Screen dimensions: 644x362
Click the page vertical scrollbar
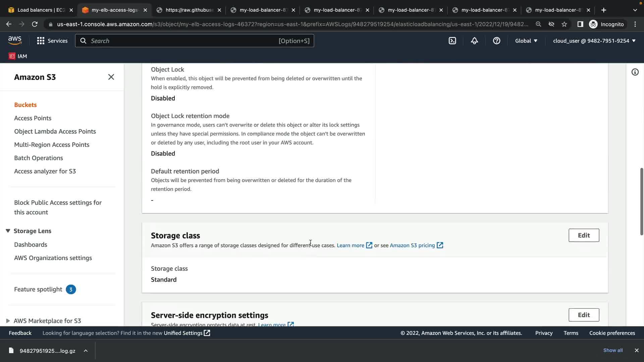click(x=641, y=201)
